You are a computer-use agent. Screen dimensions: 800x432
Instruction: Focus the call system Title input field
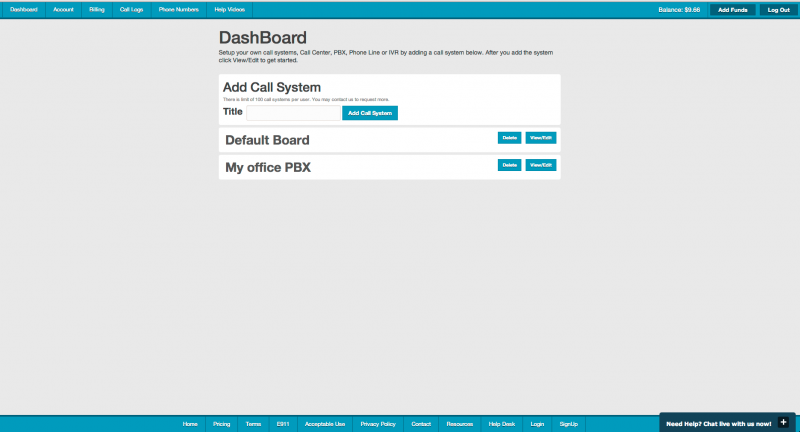292,113
